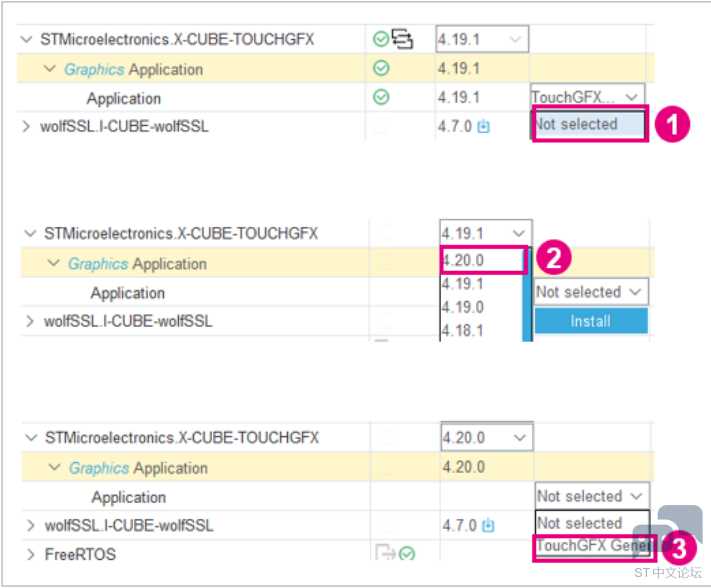The width and height of the screenshot is (711, 588).
Task: Choose TouchGFX Generator option in dropdown list
Action: click(x=594, y=545)
